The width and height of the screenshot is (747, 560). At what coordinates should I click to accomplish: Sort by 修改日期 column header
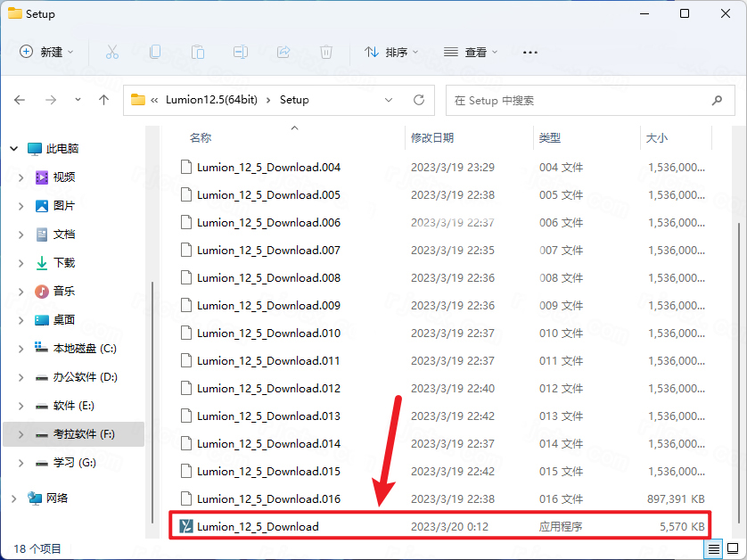pos(432,138)
